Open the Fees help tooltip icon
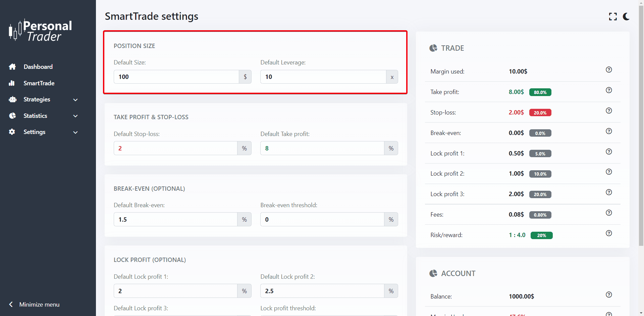The height and width of the screenshot is (316, 644). 609,213
